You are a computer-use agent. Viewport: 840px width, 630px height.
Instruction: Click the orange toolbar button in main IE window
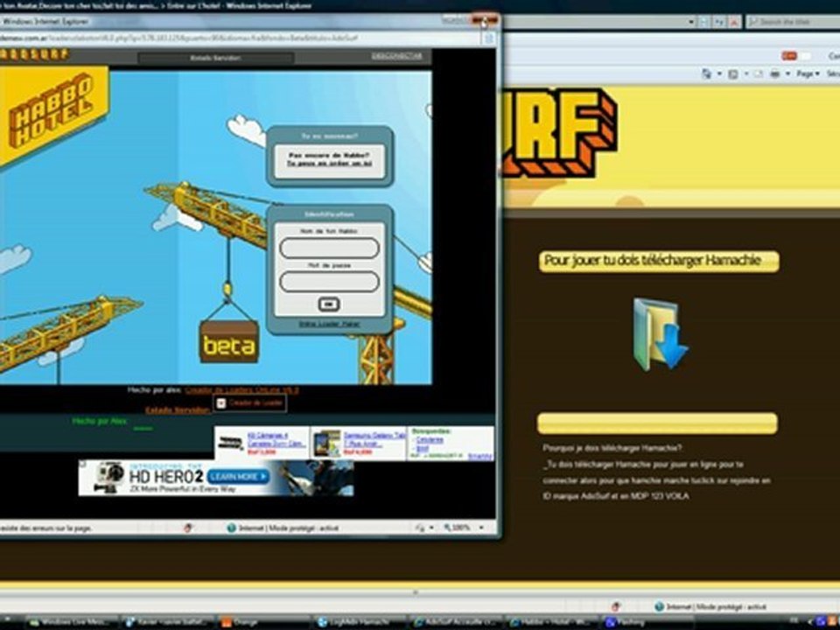(x=788, y=56)
